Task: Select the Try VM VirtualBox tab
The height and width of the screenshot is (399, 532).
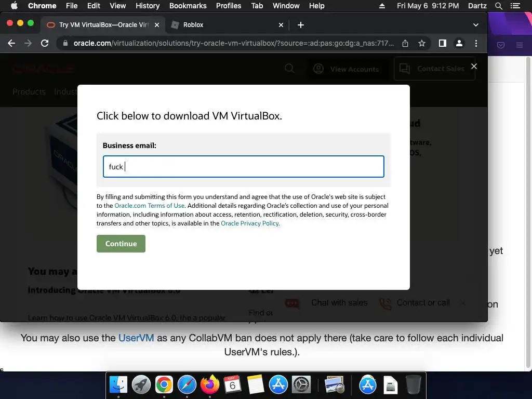Action: pyautogui.click(x=103, y=25)
